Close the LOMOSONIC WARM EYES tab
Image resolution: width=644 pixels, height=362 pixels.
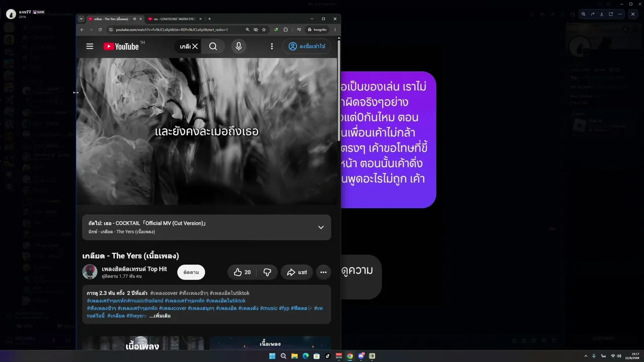pyautogui.click(x=200, y=19)
